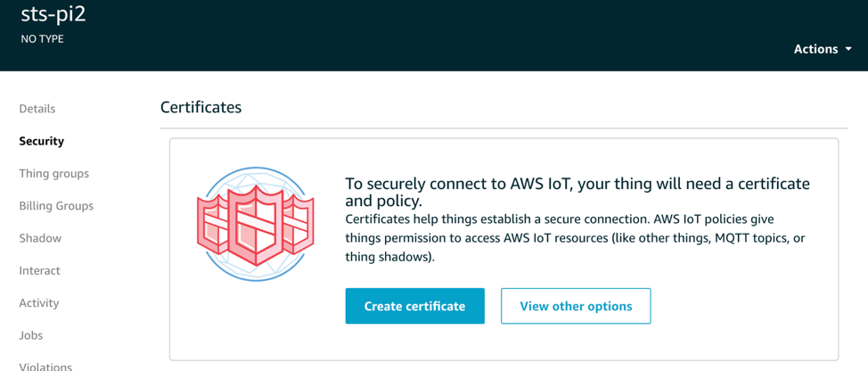Click the Certificates section heading
This screenshot has height=371, width=868.
[x=201, y=107]
